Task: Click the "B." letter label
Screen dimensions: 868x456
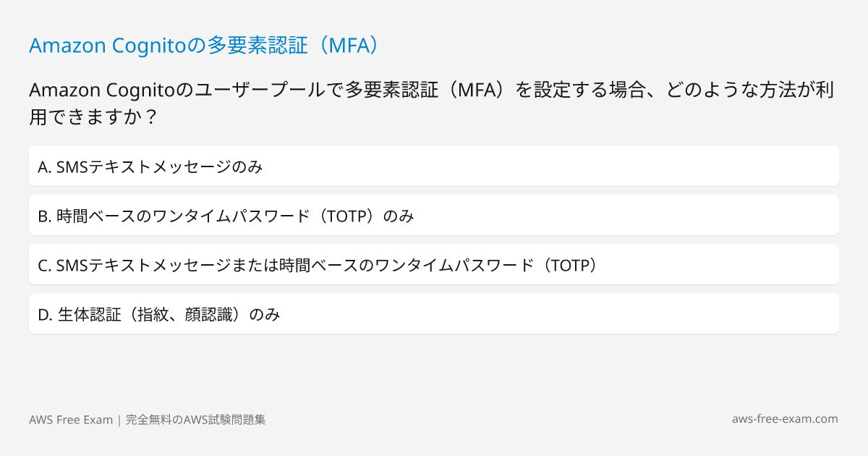Action: [45, 216]
